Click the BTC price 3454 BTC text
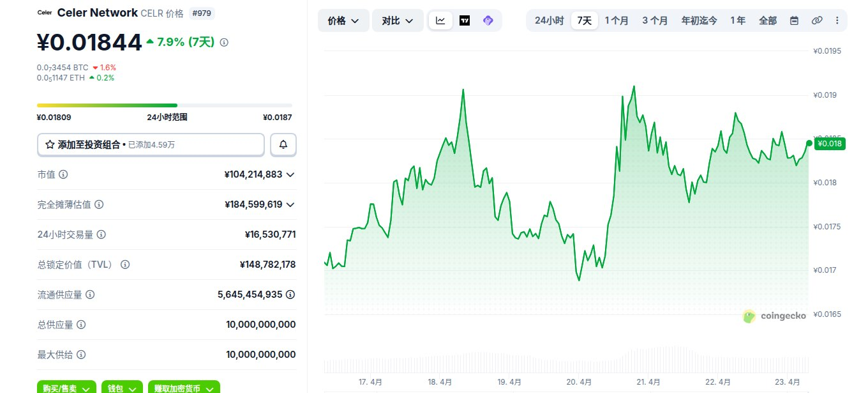 (63, 67)
